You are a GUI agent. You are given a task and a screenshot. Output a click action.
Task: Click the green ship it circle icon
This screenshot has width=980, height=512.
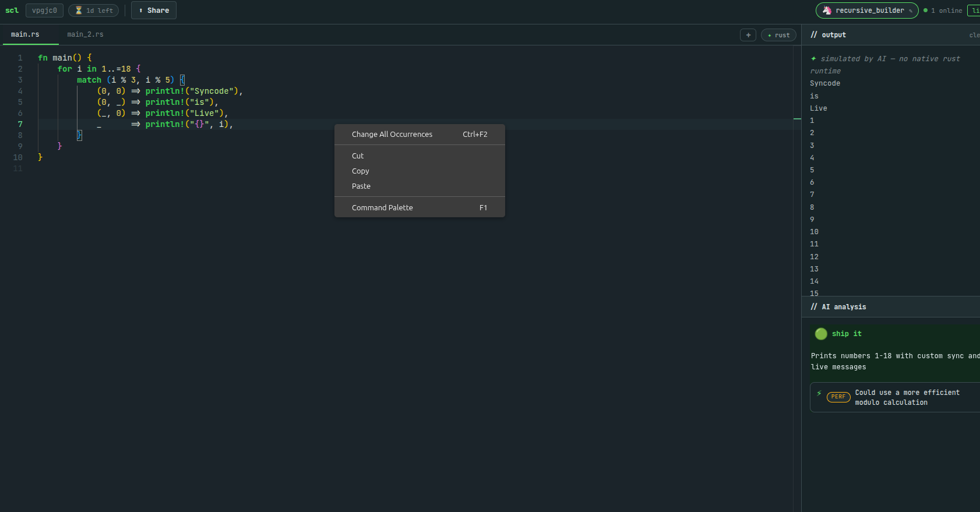point(821,334)
